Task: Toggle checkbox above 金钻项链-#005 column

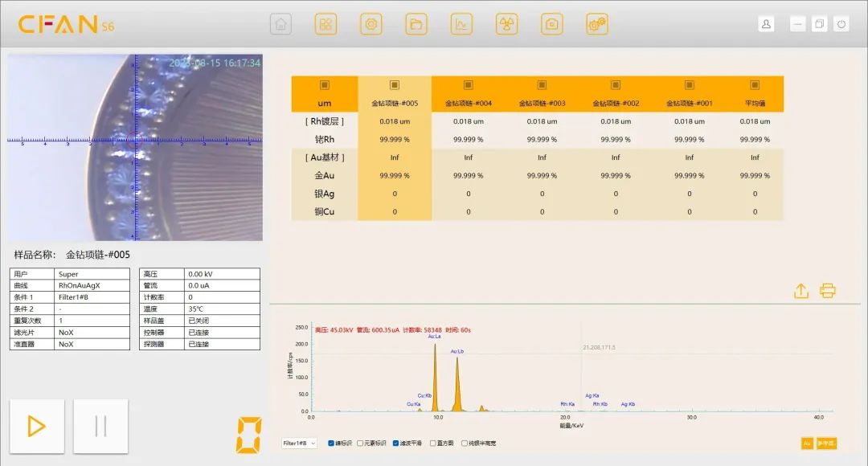Action: click(x=395, y=84)
